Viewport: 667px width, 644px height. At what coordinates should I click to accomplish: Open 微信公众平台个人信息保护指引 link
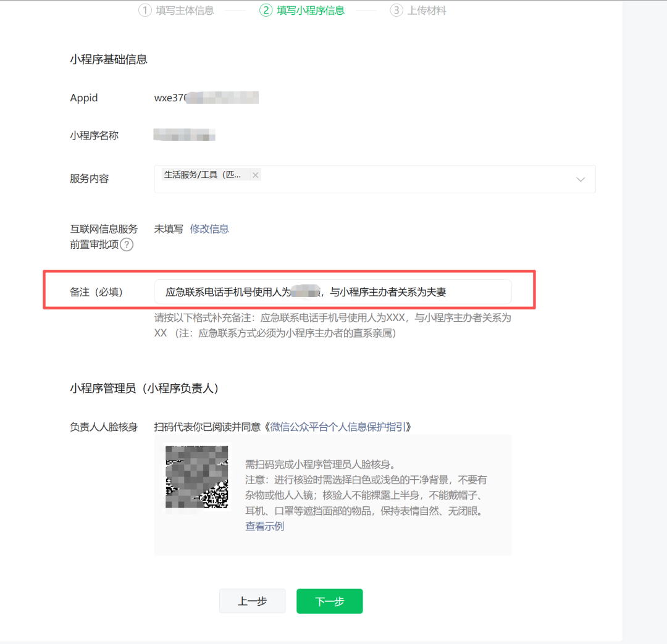pos(338,427)
